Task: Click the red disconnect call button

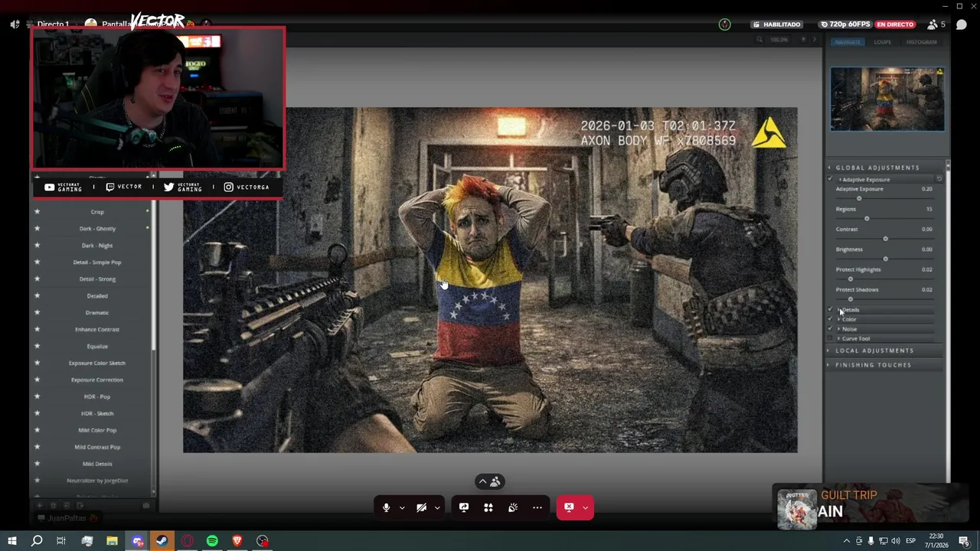Action: pos(569,507)
